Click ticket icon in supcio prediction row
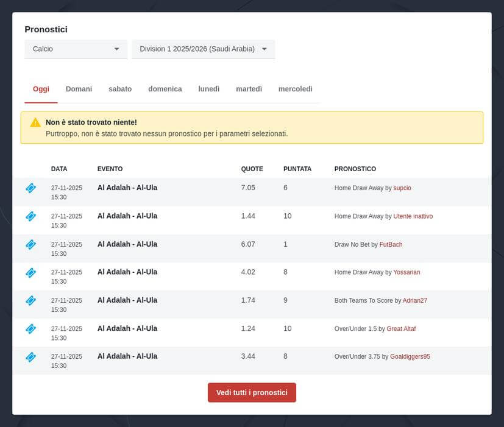This screenshot has height=427, width=504. [x=30, y=188]
